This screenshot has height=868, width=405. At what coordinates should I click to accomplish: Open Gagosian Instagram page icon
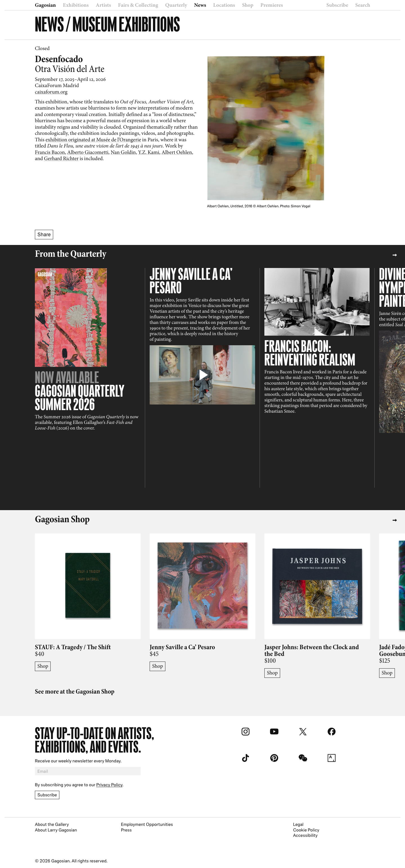click(x=245, y=731)
